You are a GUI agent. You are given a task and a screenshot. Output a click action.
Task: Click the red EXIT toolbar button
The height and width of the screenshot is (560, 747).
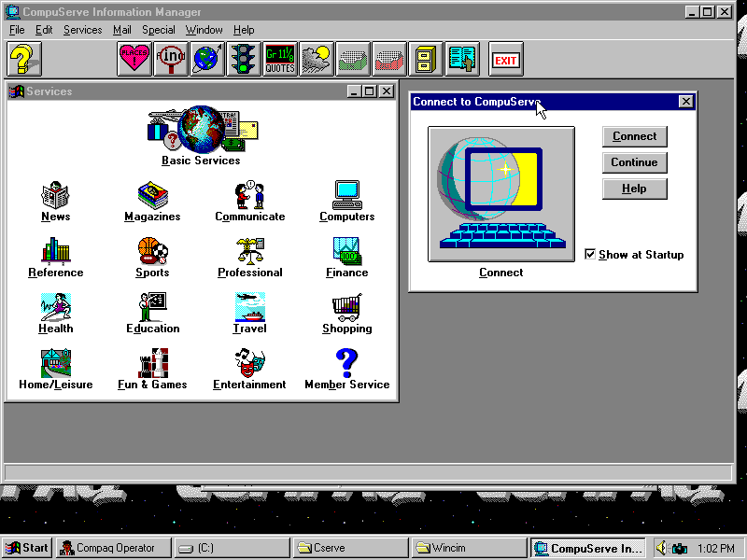[x=506, y=59]
